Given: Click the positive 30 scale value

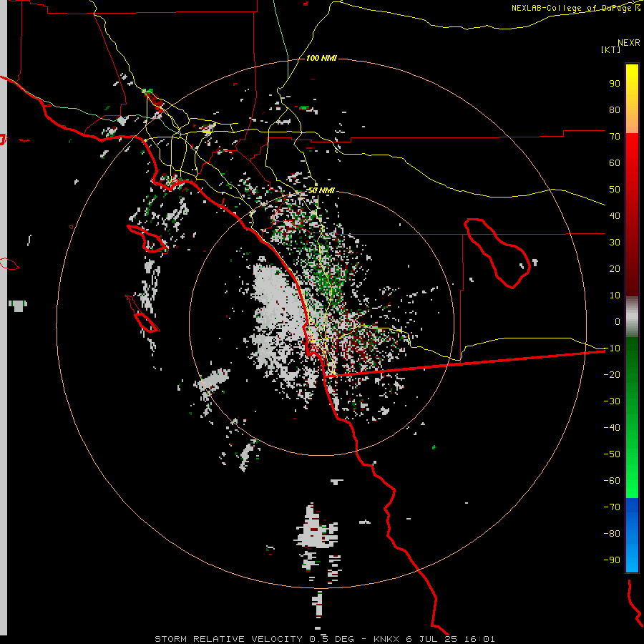Looking at the screenshot, I should tap(615, 243).
